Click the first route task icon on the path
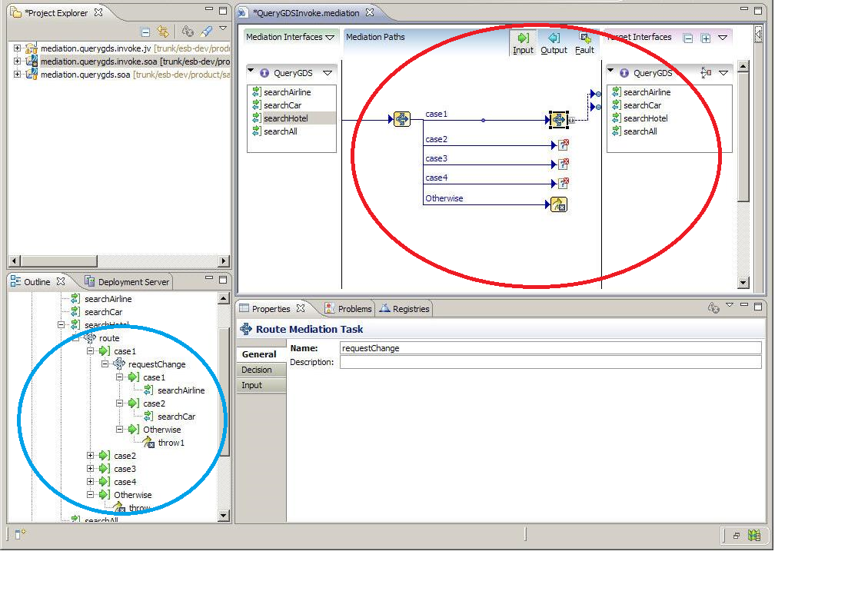Screen dimensions: 868x601 tap(402, 118)
